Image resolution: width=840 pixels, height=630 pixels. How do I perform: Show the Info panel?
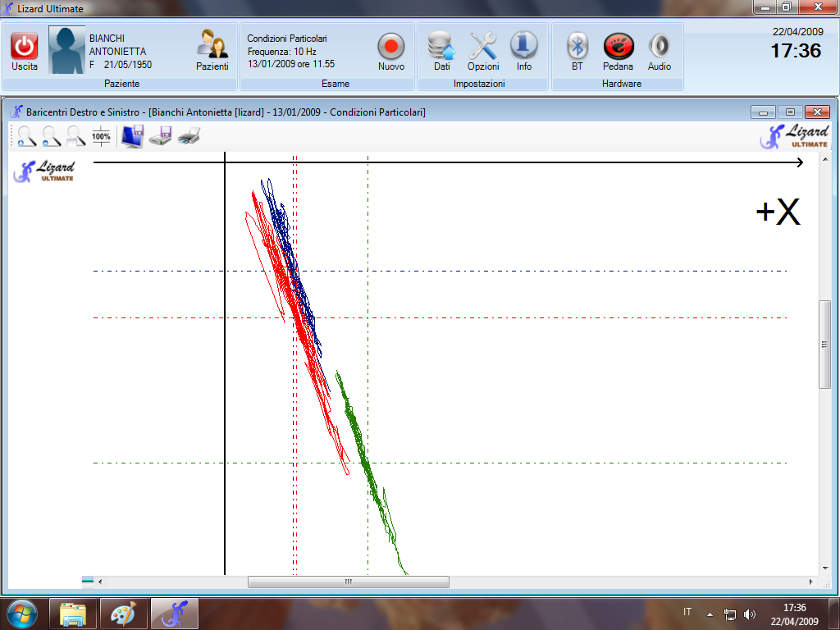click(x=523, y=50)
